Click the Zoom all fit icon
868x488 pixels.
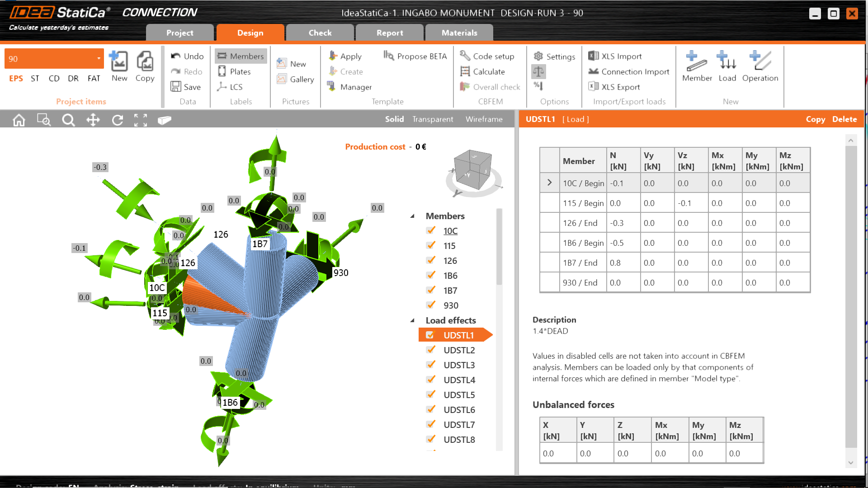[x=141, y=120]
